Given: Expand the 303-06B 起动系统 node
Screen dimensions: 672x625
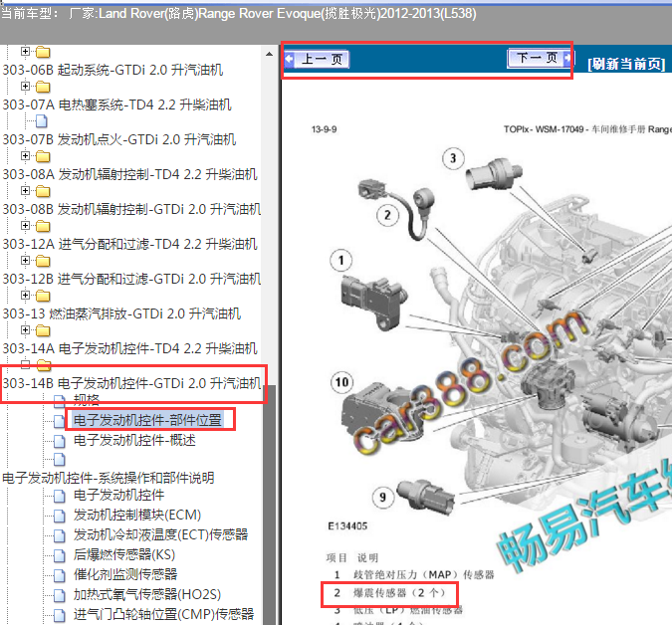Looking at the screenshot, I should click(25, 52).
